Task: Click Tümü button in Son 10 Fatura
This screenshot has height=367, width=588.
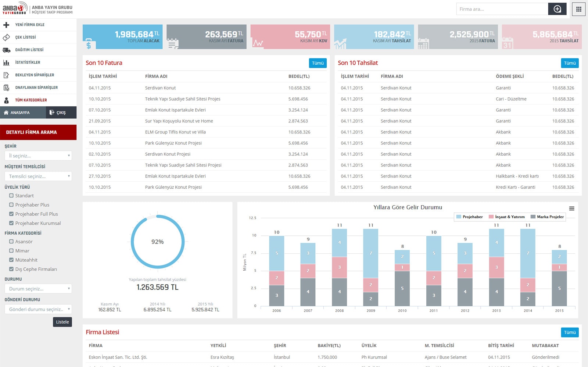Action: 318,63
